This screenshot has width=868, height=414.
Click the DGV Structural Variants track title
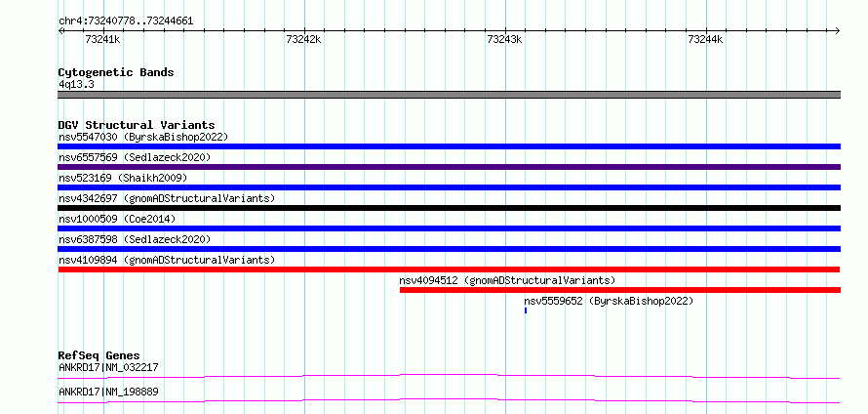tap(137, 125)
